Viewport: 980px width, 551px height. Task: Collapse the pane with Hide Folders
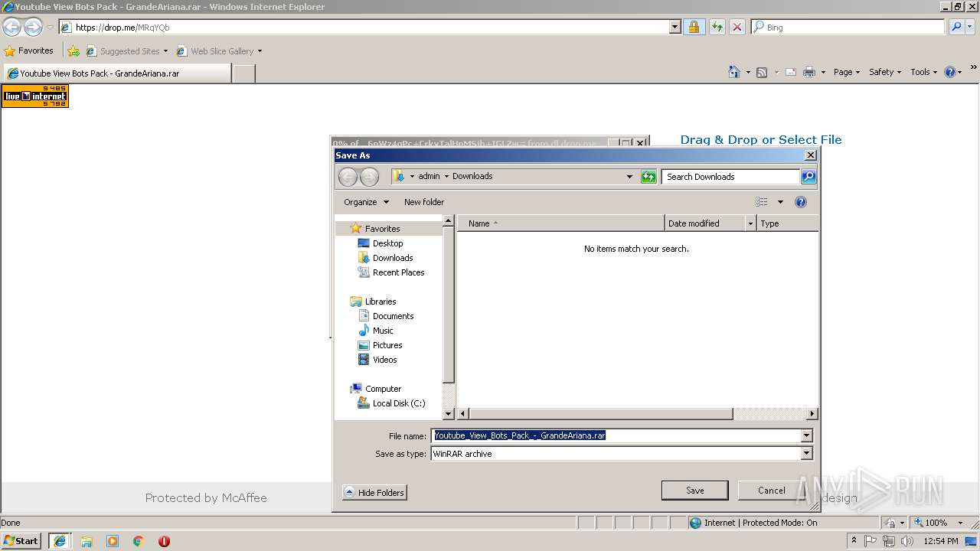[x=374, y=493]
